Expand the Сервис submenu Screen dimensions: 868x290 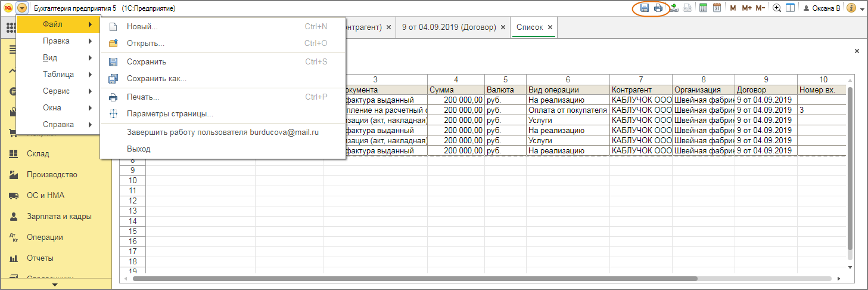tap(58, 91)
